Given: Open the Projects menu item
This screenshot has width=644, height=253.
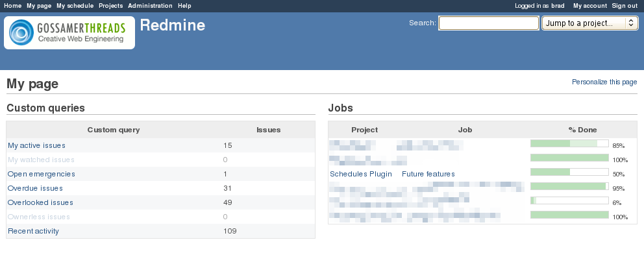Looking at the screenshot, I should coord(111,6).
